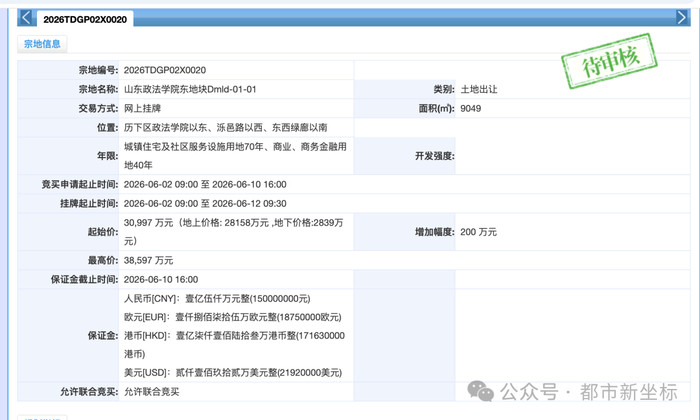The height and width of the screenshot is (420, 700).
Task: Click maximum price 38,597 万元
Action: [x=148, y=260]
